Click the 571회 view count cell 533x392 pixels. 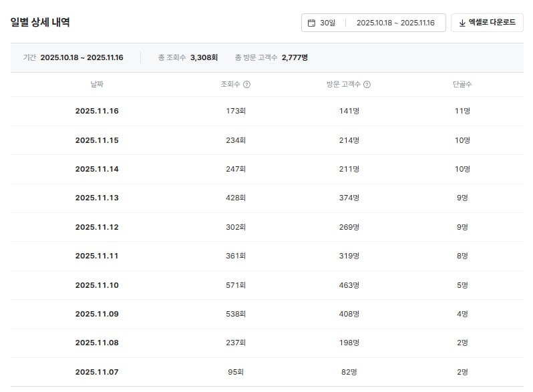[x=236, y=285]
